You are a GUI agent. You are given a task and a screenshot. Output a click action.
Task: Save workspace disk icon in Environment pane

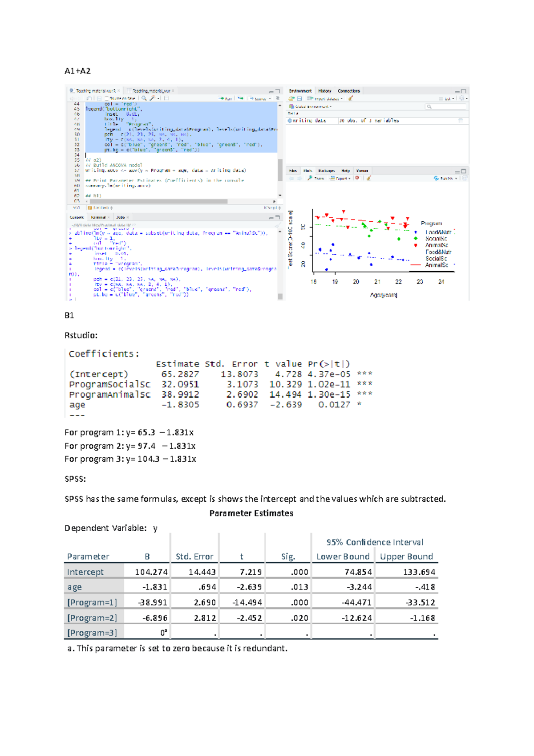[299, 99]
